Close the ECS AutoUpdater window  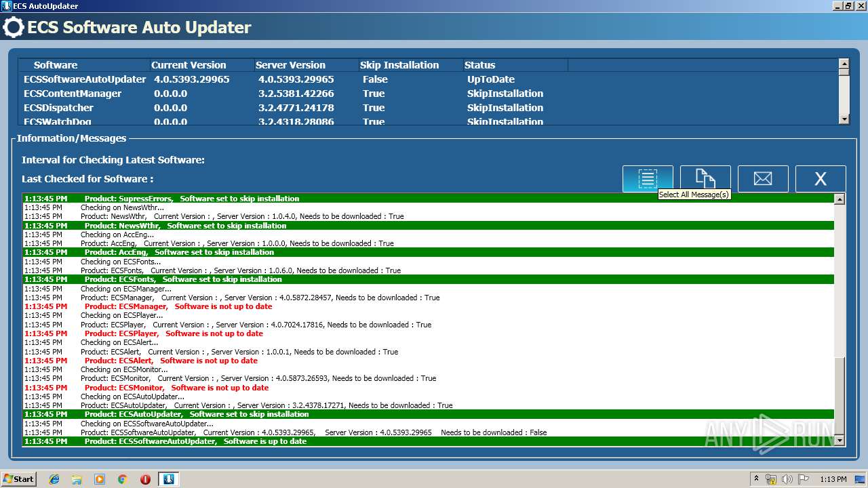861,5
